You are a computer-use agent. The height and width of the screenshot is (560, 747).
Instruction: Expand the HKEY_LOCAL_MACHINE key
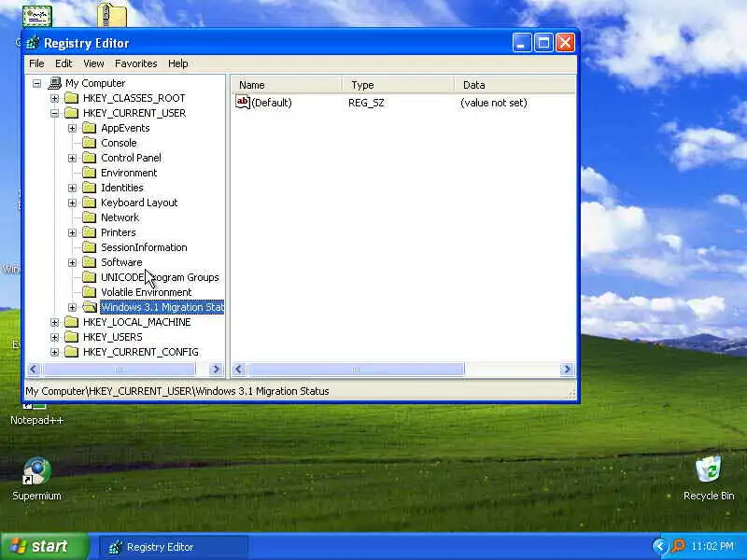click(x=54, y=322)
